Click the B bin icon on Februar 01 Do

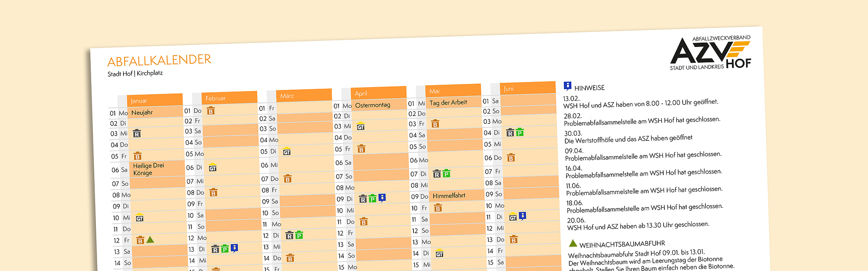[x=211, y=110]
